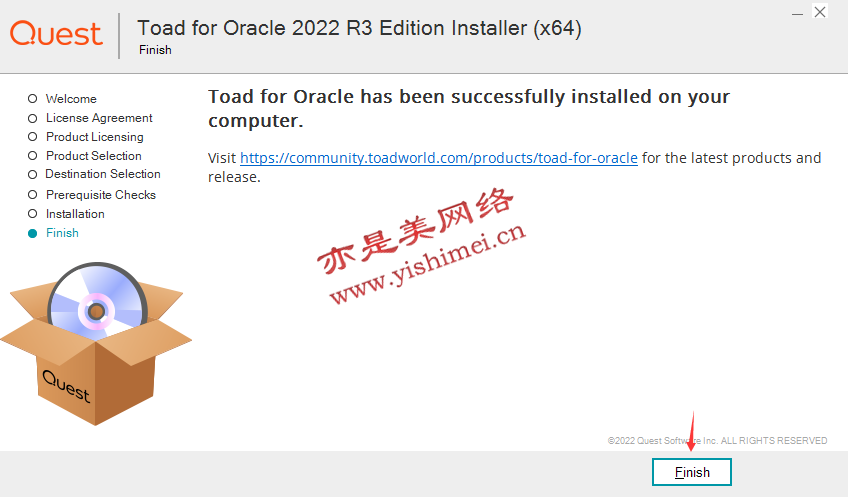The height and width of the screenshot is (497, 848).
Task: Select the License Agreement step circle
Action: click(32, 118)
